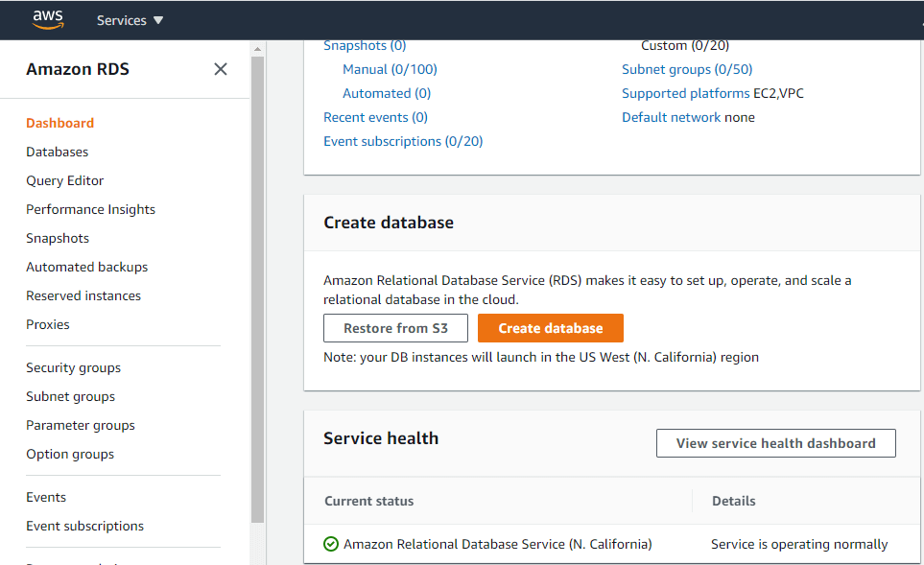Click the Details column header
924x565 pixels.
point(734,501)
